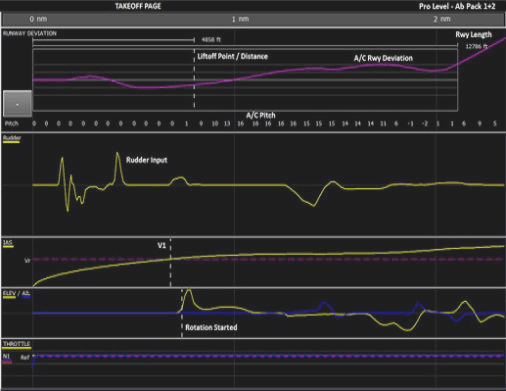Click the 2 nm distance scale mark
The height and width of the screenshot is (391, 506).
(442, 19)
